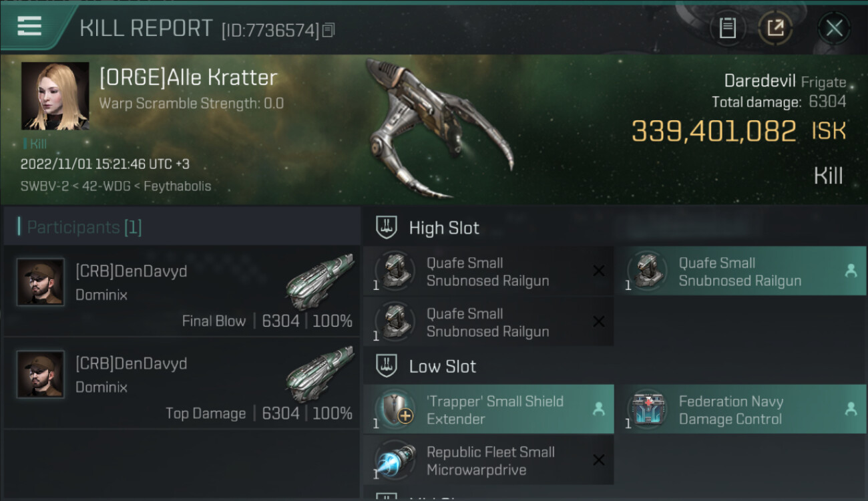Click the Final Blow pilot portrait

[41, 282]
